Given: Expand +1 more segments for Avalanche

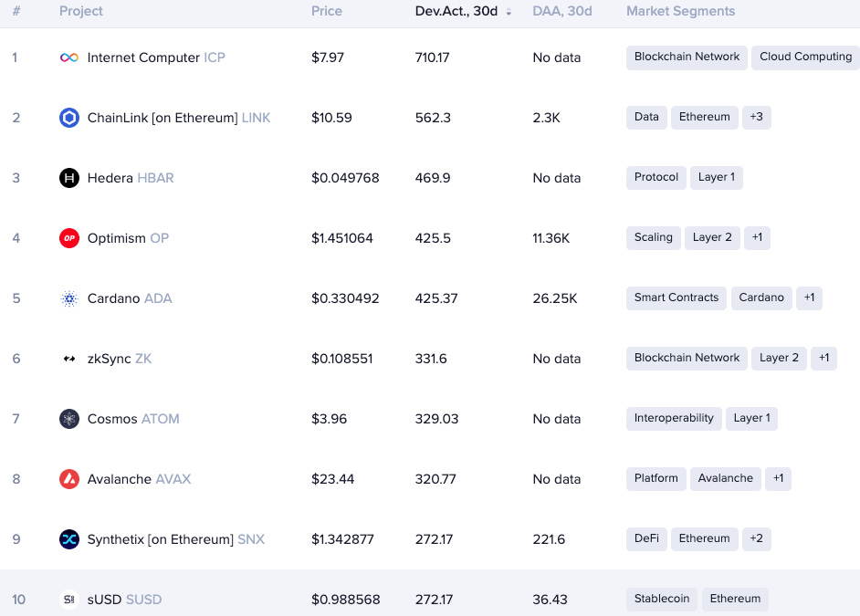Looking at the screenshot, I should tap(778, 479).
